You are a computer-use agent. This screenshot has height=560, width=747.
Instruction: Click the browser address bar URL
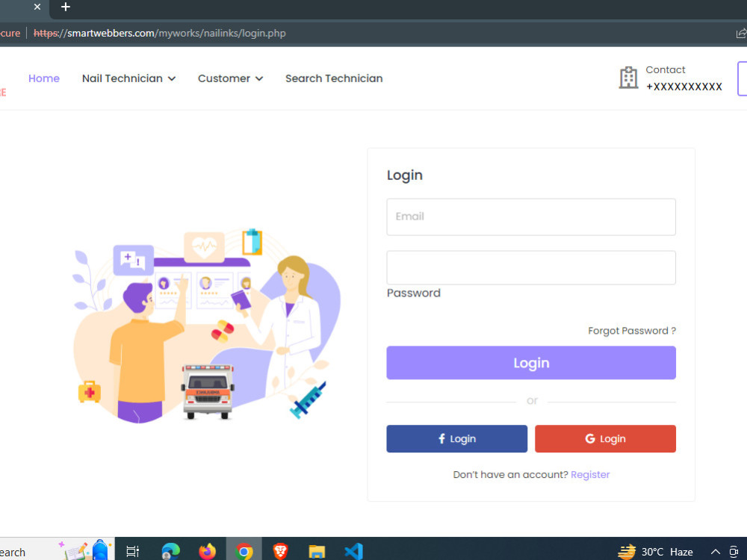160,34
